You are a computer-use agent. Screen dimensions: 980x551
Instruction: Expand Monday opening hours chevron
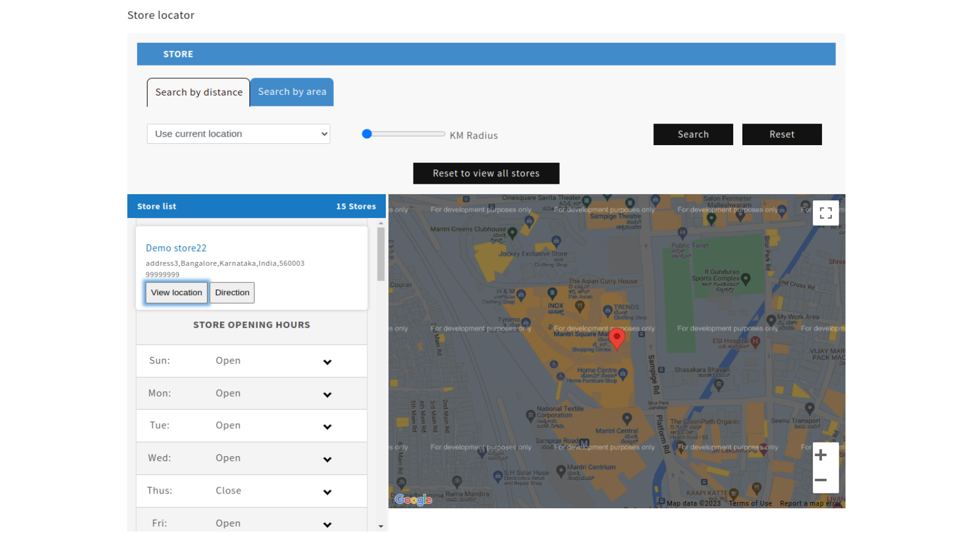tap(327, 394)
